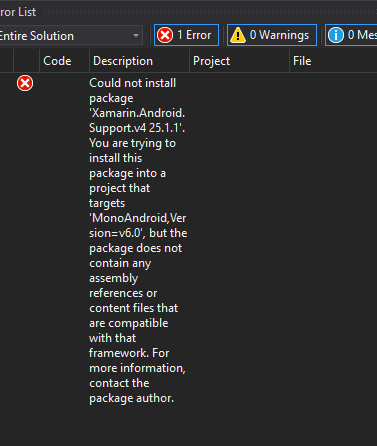Screen dimensions: 377x446
Task: Open the Entire Solution scope dropdown
Action: tap(71, 36)
